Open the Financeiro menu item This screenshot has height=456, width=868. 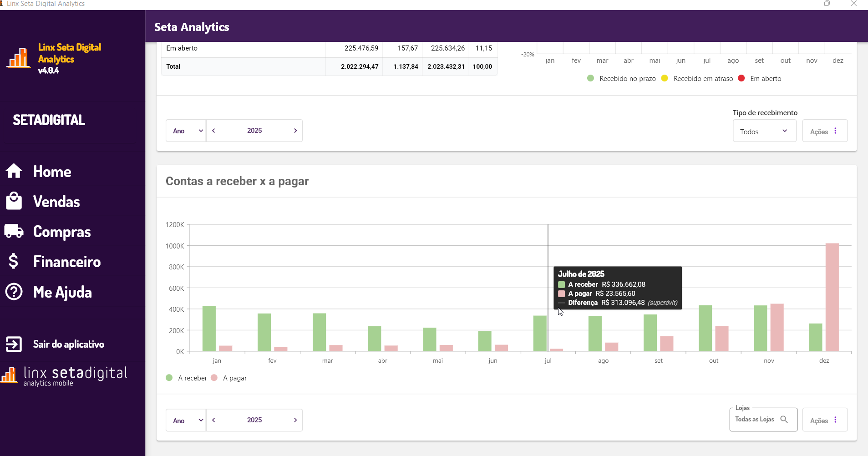click(x=67, y=261)
